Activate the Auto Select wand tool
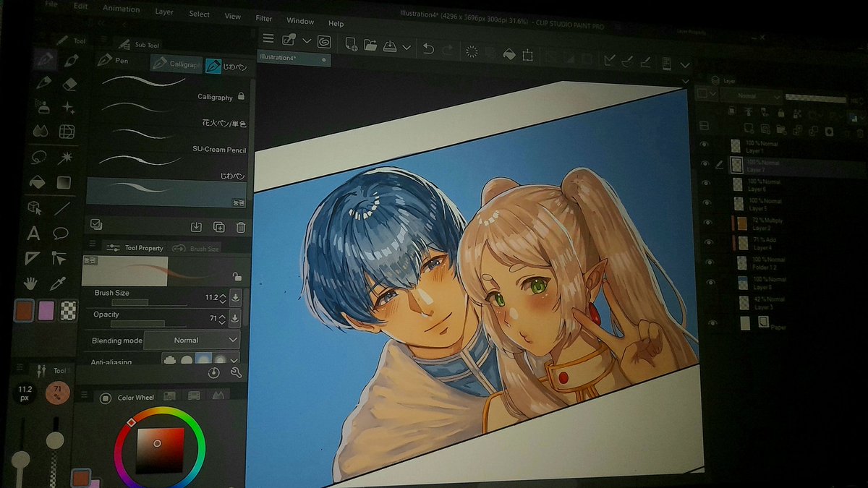This screenshot has height=488, width=868. [x=67, y=157]
